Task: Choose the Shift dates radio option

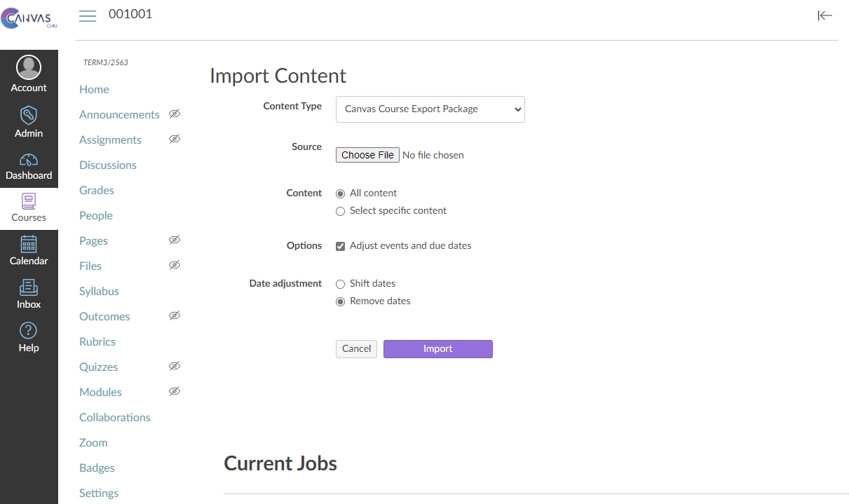Action: point(341,284)
